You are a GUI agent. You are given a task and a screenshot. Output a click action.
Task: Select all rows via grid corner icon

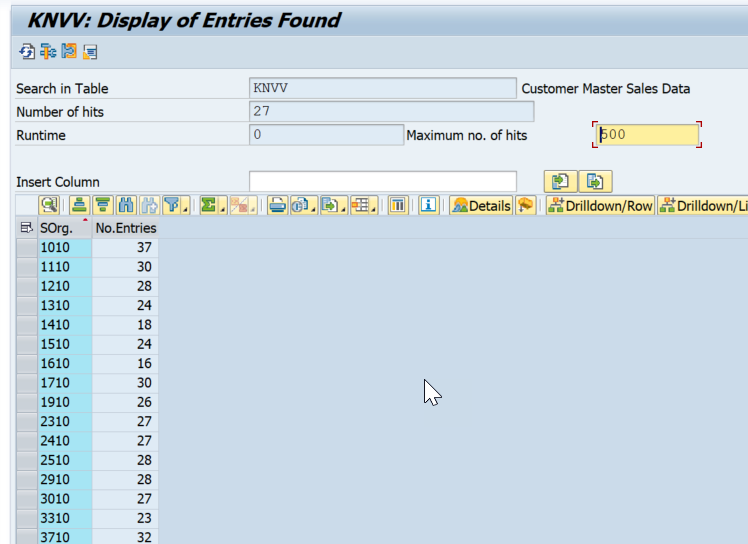pyautogui.click(x=26, y=228)
